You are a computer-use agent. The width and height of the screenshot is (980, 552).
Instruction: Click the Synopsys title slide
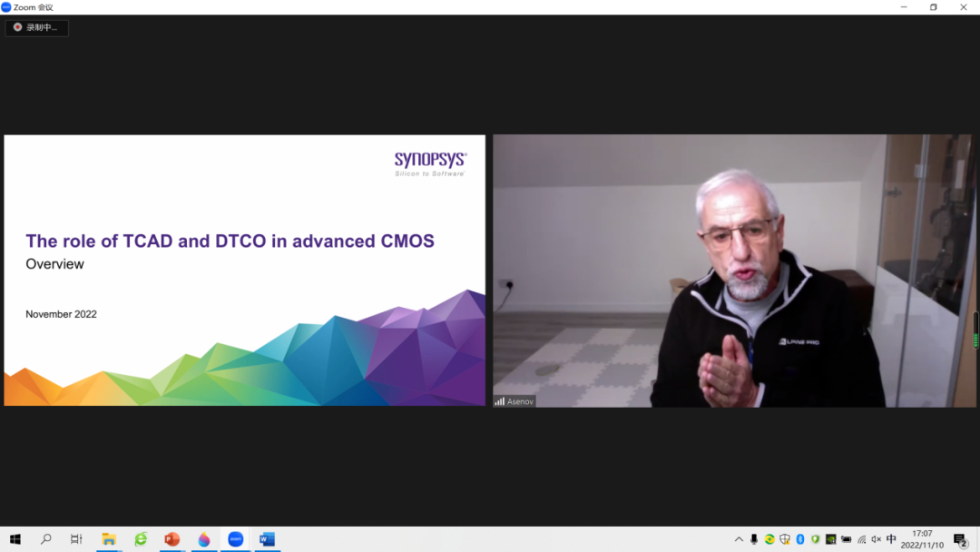point(245,270)
